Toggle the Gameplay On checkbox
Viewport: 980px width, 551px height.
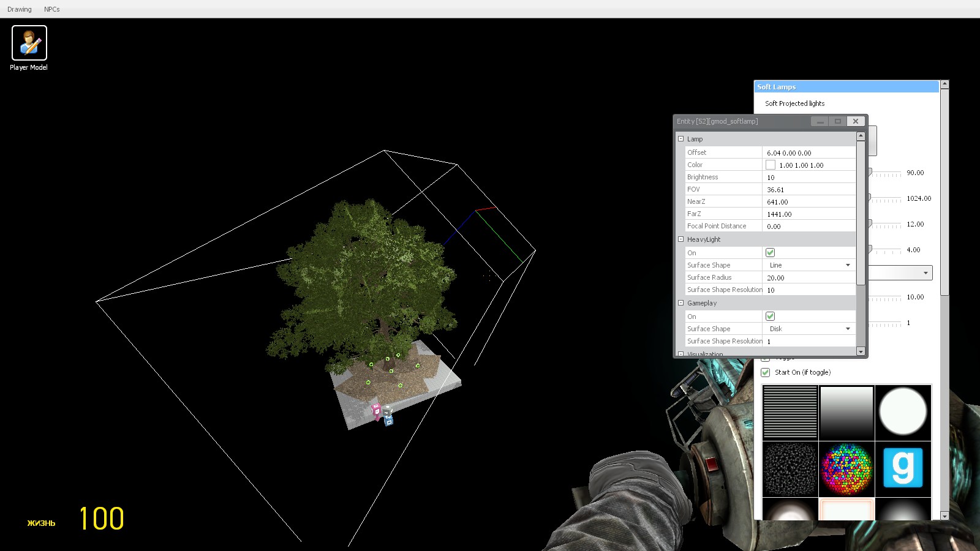(x=770, y=316)
